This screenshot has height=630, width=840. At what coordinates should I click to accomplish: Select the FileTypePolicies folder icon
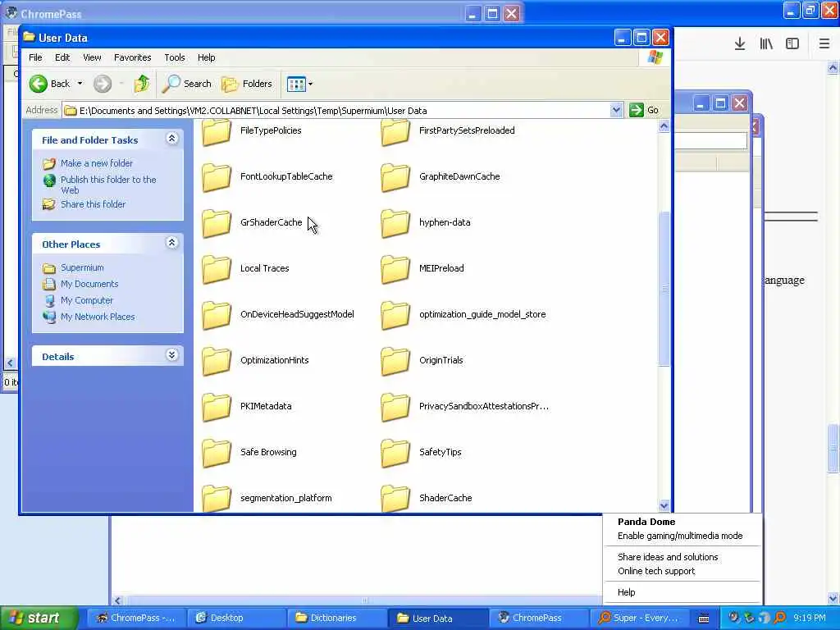pyautogui.click(x=217, y=132)
